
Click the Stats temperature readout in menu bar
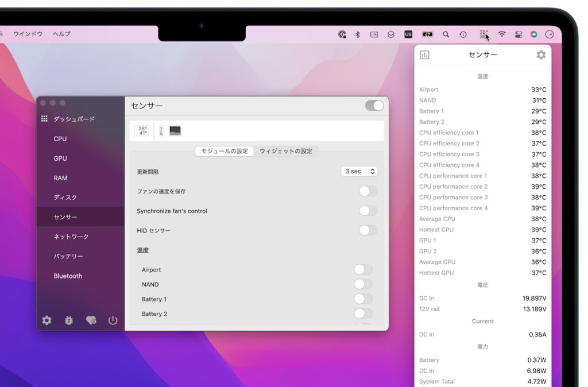483,34
